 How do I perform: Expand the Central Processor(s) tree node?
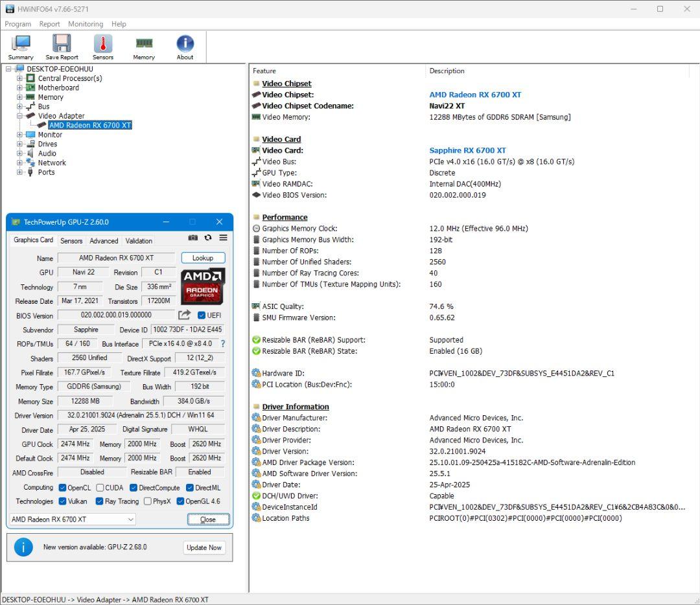[19, 78]
